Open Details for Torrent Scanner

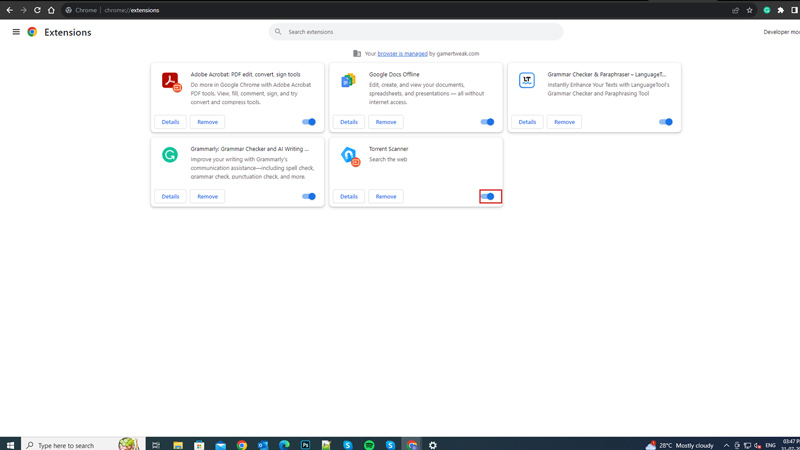[x=349, y=196]
